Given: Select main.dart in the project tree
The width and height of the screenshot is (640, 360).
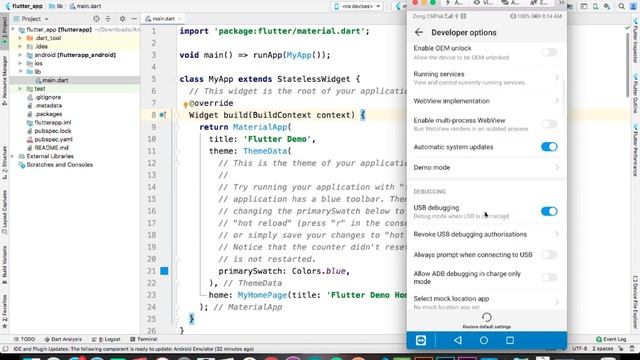Looking at the screenshot, I should (55, 80).
